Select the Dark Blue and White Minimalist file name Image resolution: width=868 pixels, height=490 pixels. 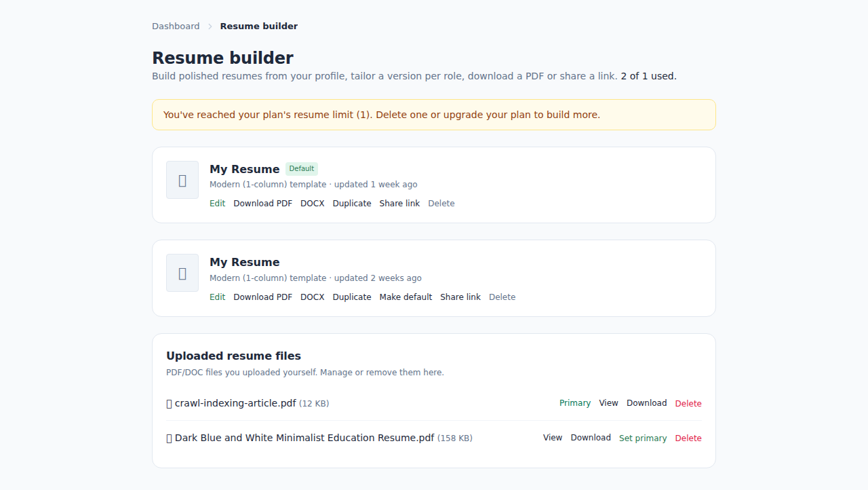(x=304, y=438)
